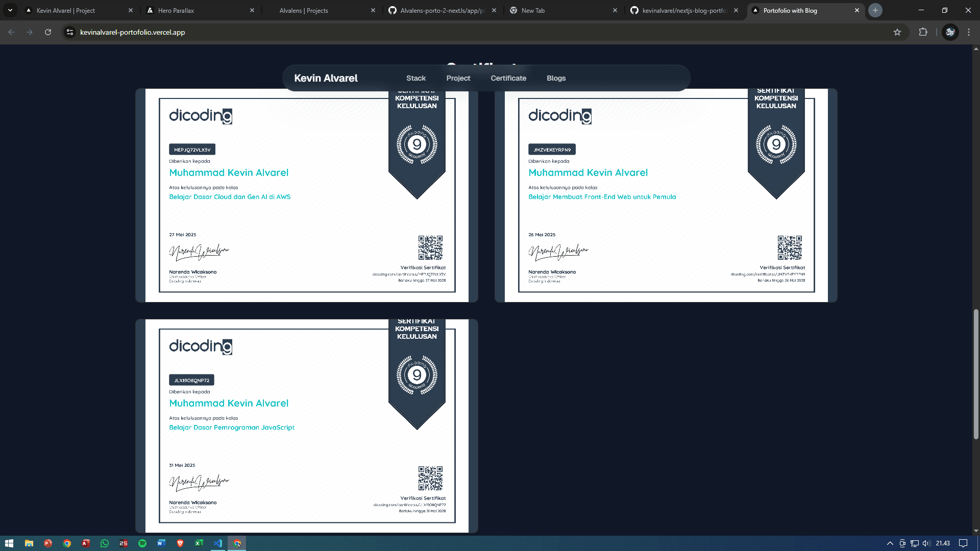Open WhatsApp from the taskbar

coord(105,543)
